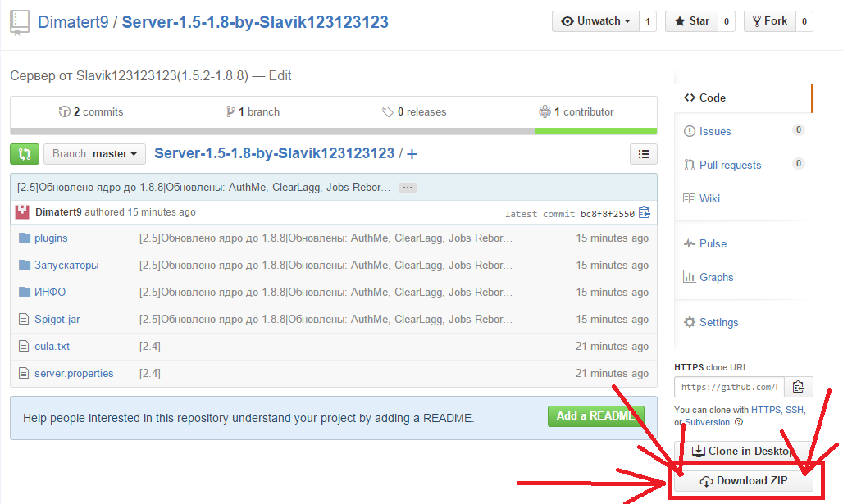Switch the clone URL to HTTPS
This screenshot has width=843, height=504.
pos(766,410)
